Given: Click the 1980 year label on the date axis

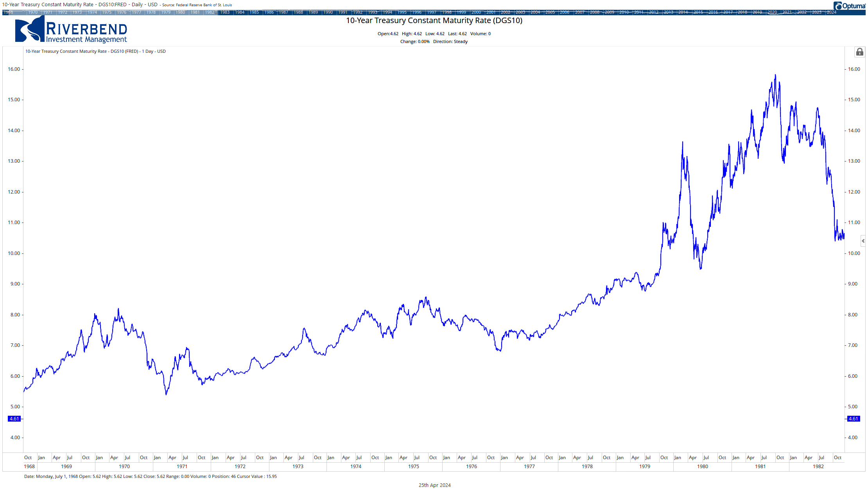Looking at the screenshot, I should [x=702, y=467].
